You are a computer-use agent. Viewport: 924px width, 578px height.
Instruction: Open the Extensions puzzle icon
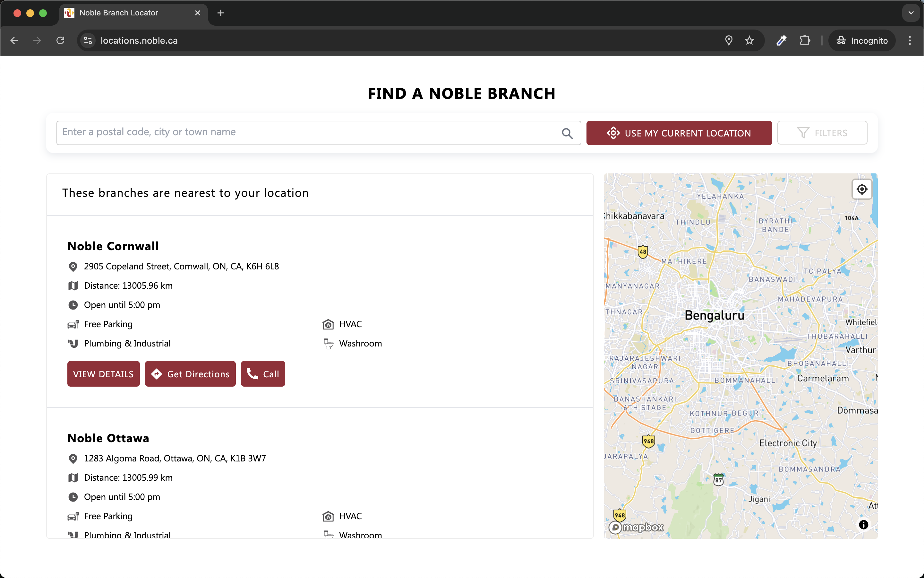point(805,40)
